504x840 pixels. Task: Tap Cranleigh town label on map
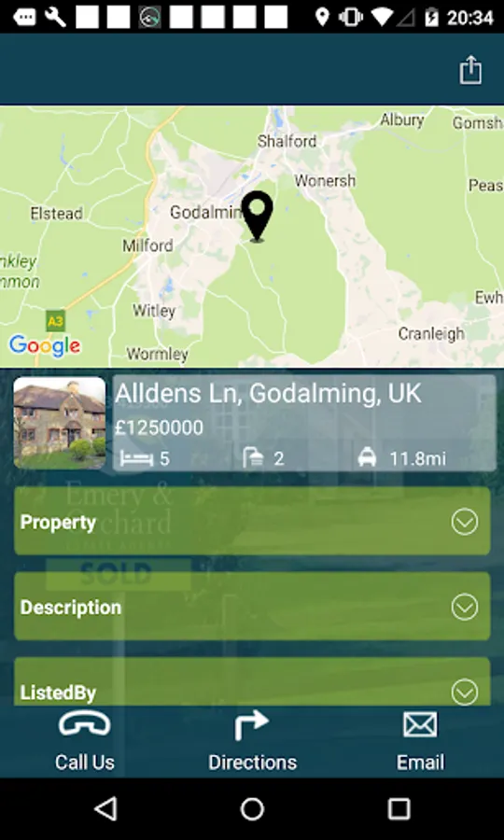coord(431,334)
